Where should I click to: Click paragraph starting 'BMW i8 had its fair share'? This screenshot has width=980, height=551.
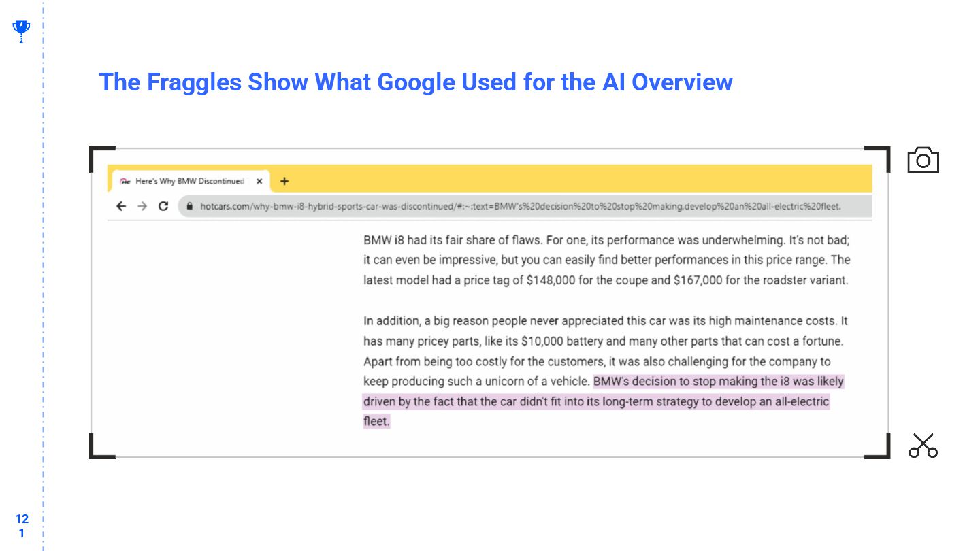click(607, 260)
